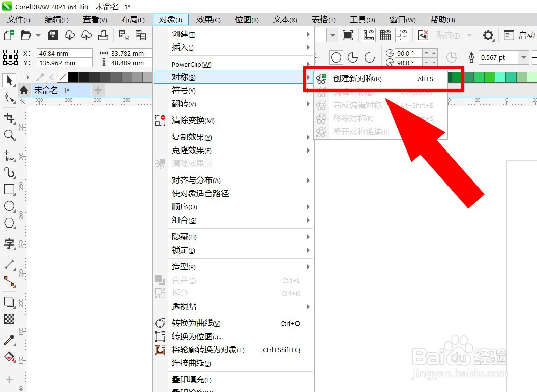Pick the bright green palette swatch

point(490,77)
